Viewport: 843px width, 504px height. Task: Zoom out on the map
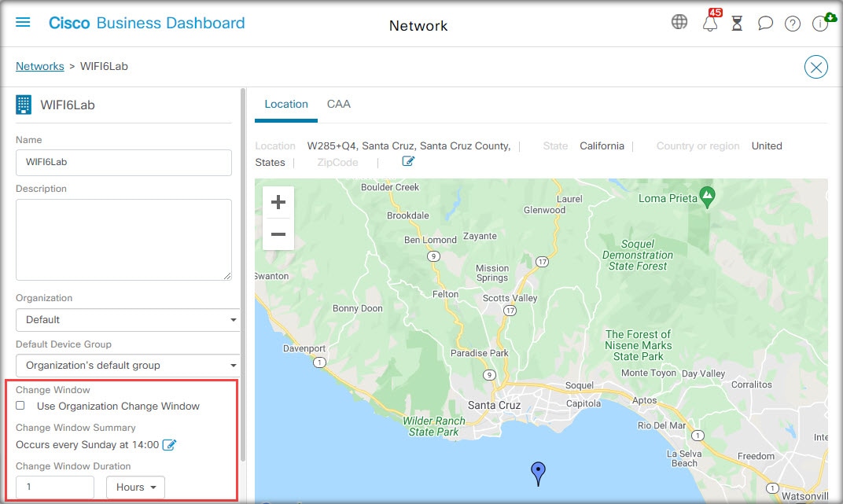278,234
